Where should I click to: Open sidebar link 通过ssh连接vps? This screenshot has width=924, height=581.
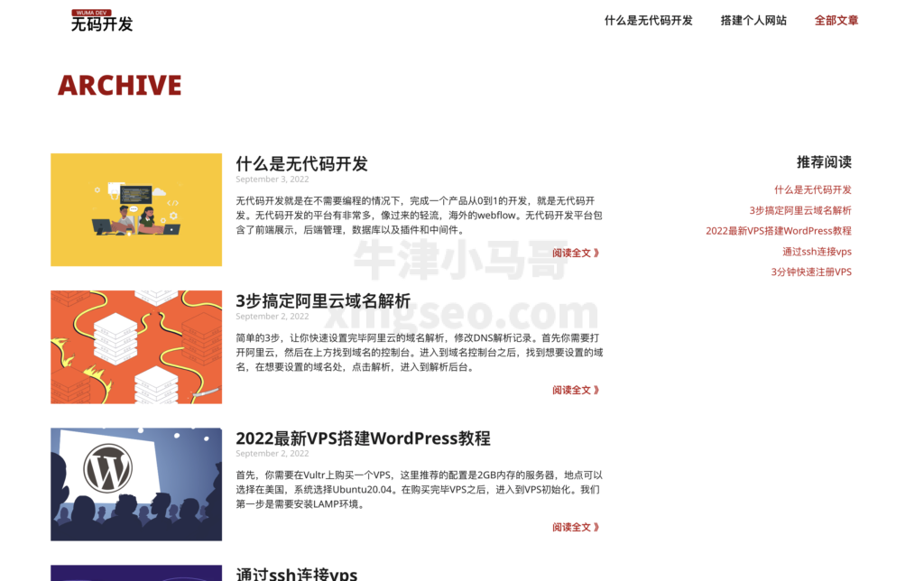pos(817,252)
